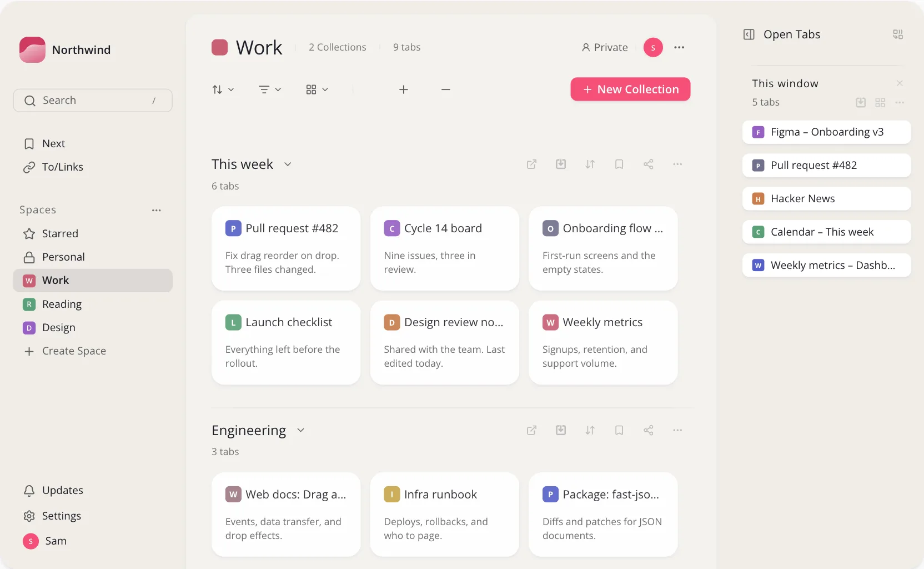
Task: Open Work space more options menu
Action: pos(679,47)
